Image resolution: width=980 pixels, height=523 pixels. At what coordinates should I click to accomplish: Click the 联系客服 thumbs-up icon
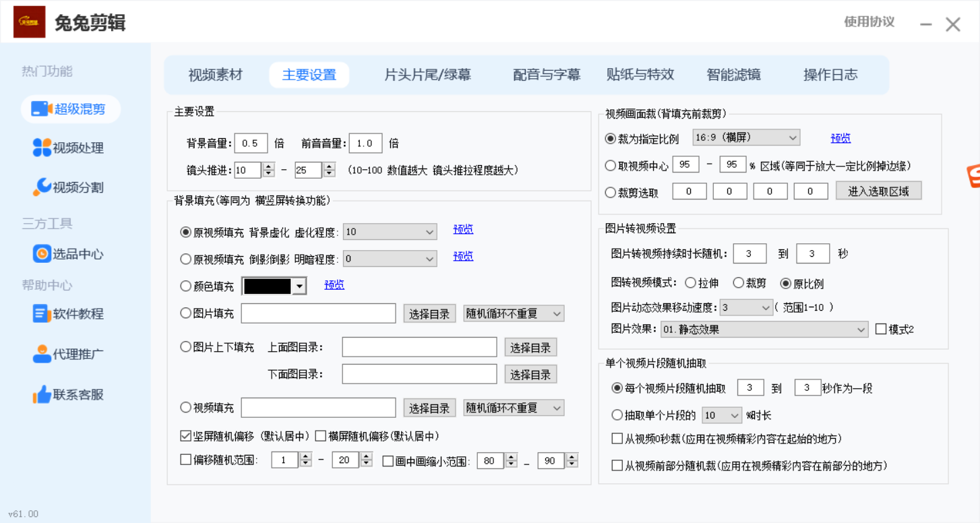(42, 395)
